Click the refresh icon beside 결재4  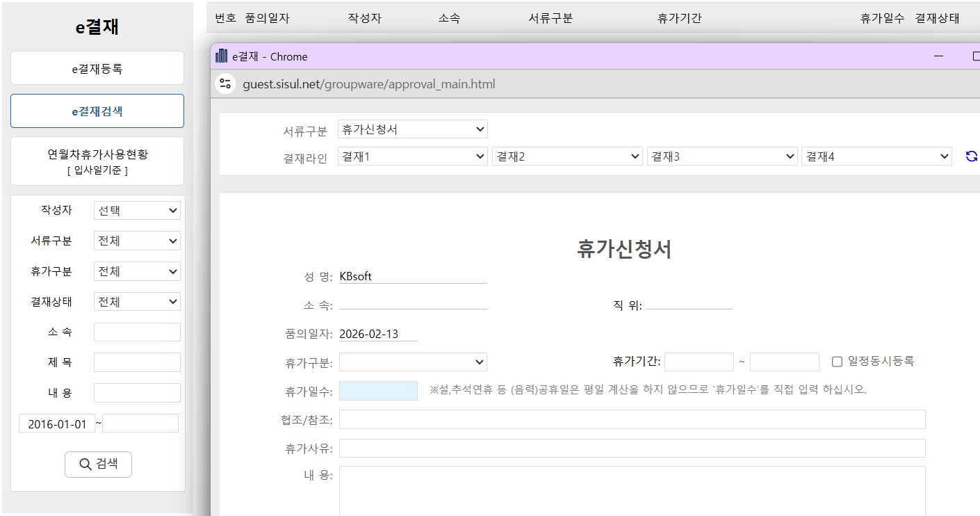(971, 156)
